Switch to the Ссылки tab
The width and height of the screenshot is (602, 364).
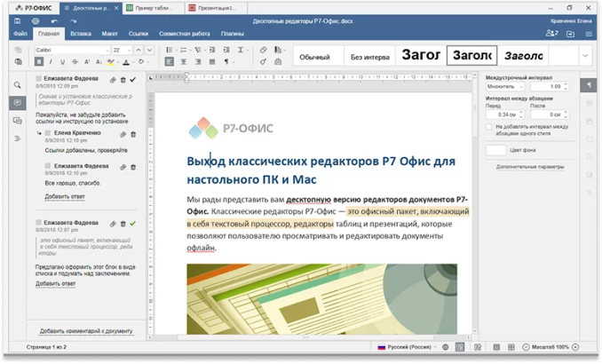[x=139, y=34]
